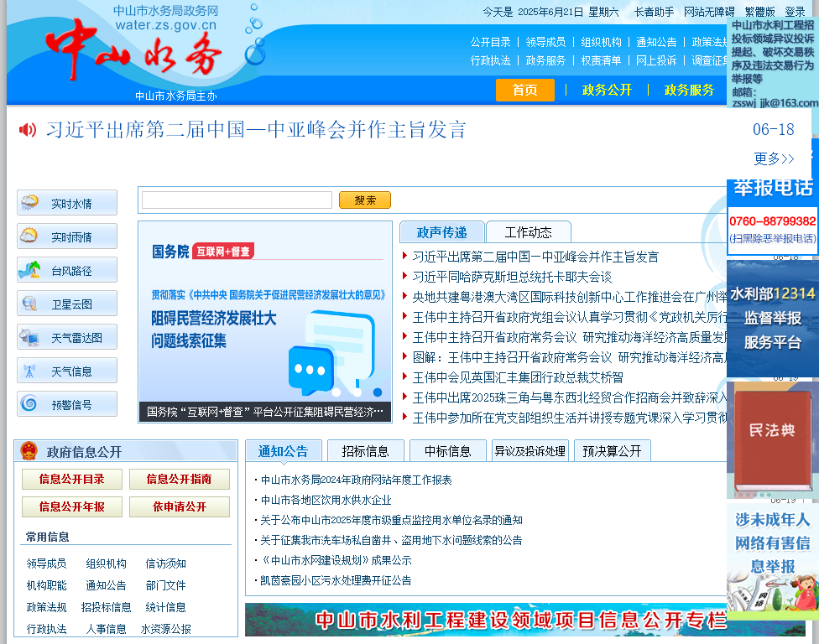Click the 信息公开指南 button
The height and width of the screenshot is (644, 819).
click(x=180, y=479)
